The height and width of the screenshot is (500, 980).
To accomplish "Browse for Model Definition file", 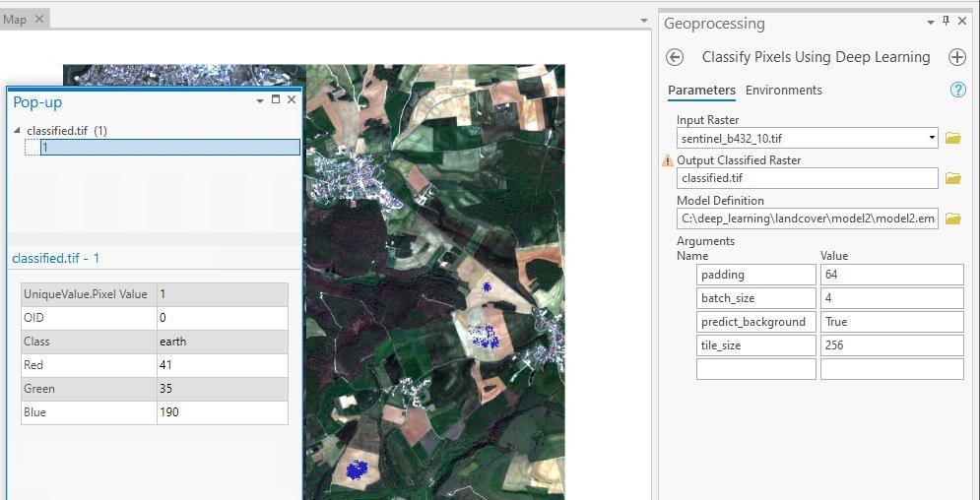I will click(x=952, y=219).
